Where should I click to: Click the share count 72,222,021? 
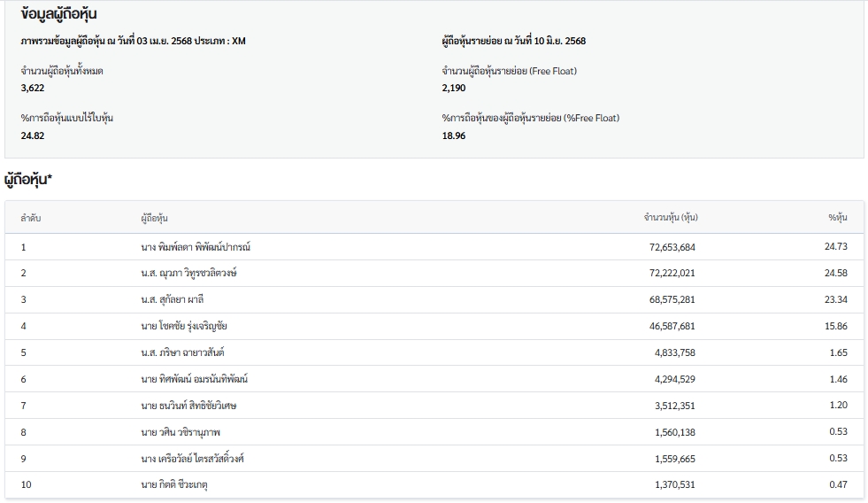(x=672, y=274)
